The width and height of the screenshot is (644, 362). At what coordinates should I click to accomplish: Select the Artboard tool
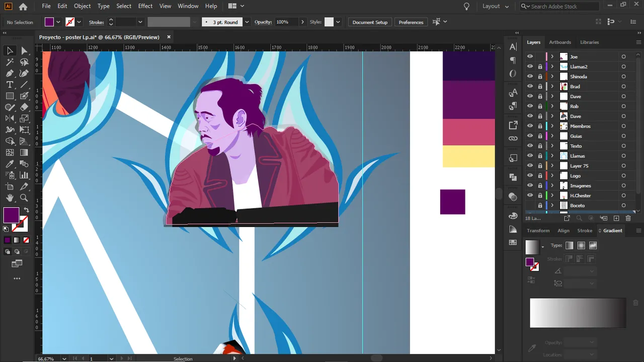(10, 186)
